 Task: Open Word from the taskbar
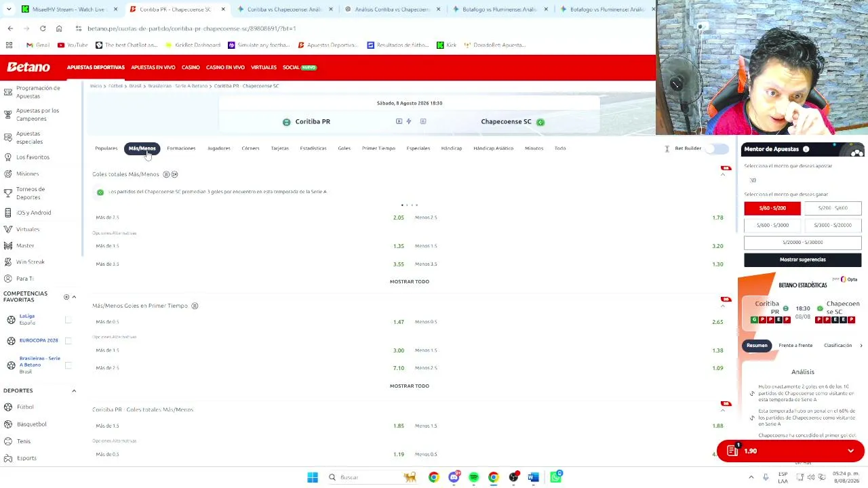(534, 477)
